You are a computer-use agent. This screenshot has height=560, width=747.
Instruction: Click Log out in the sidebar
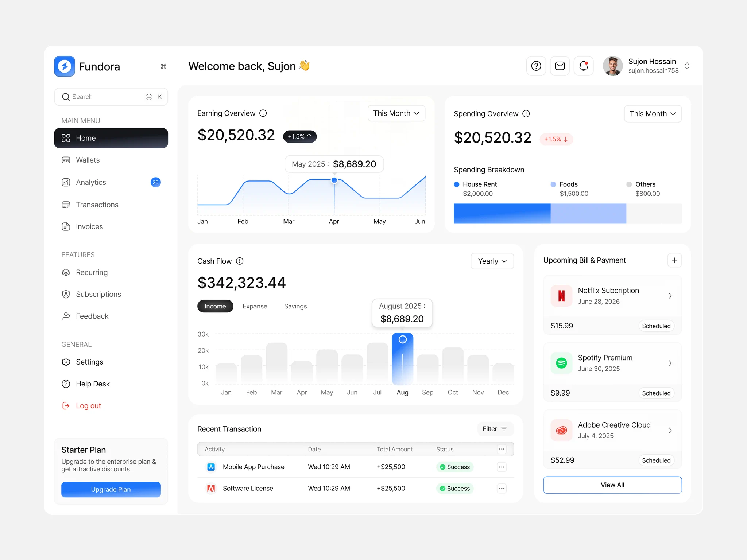[x=82, y=406]
